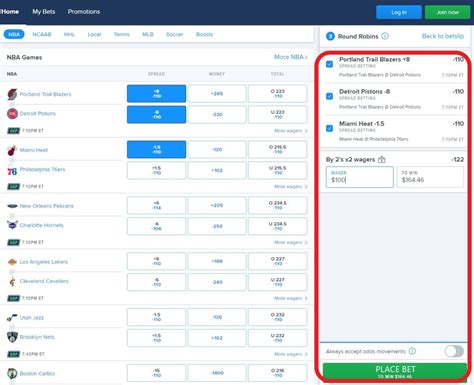Expand More NBA games link

290,57
